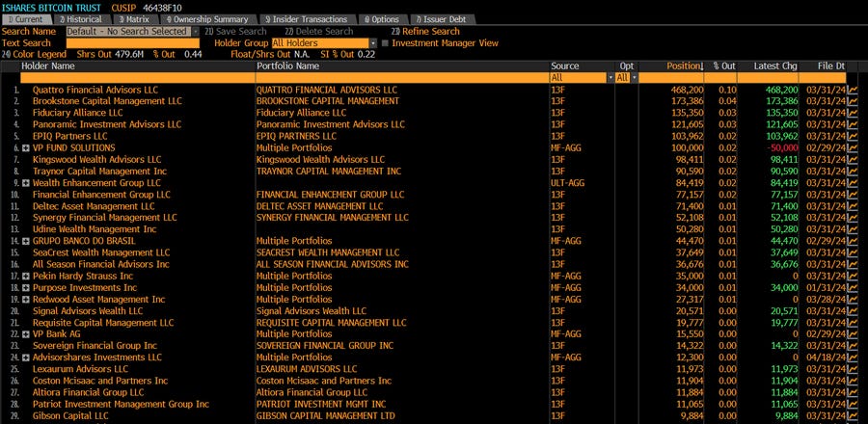Open the Insider Transactions tab

tap(306, 19)
